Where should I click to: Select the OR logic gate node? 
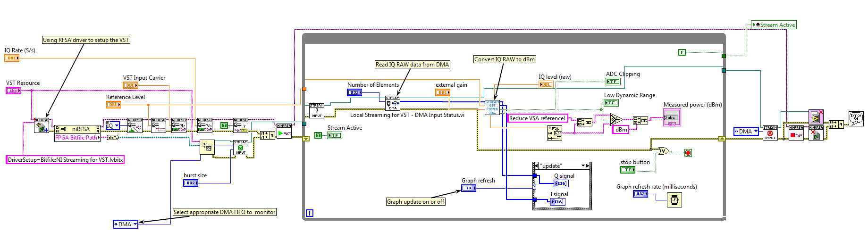point(664,151)
